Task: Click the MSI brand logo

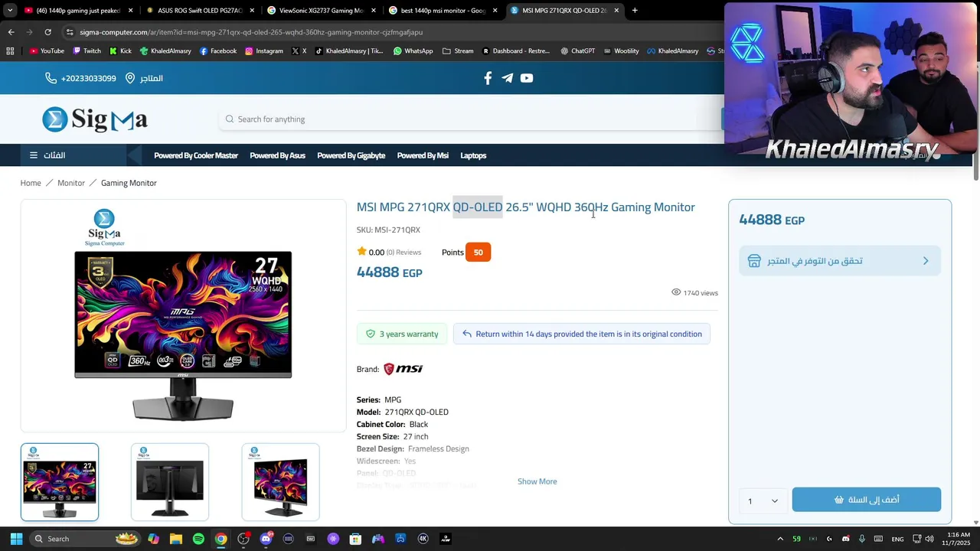Action: [403, 369]
